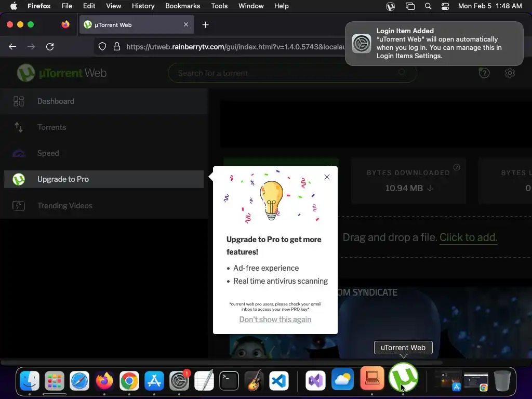Close the µTorrent Web tab
The height and width of the screenshot is (399, 532).
(x=186, y=24)
